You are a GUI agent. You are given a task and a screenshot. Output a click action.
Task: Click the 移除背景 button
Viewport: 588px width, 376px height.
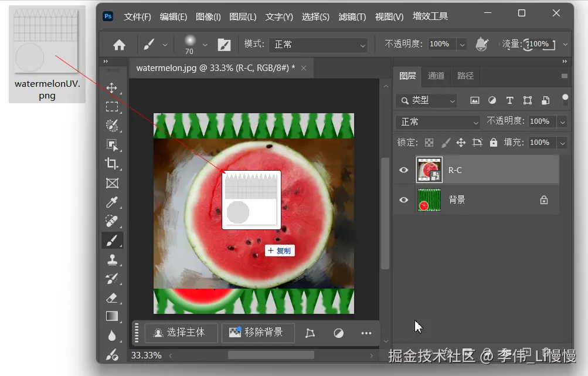pos(257,333)
